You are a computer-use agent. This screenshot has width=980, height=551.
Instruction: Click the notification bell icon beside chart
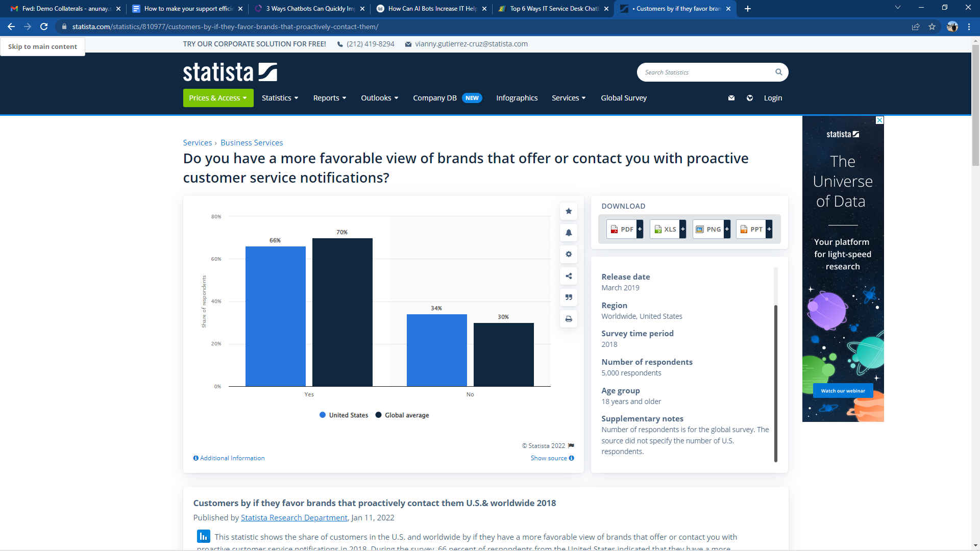pos(569,233)
